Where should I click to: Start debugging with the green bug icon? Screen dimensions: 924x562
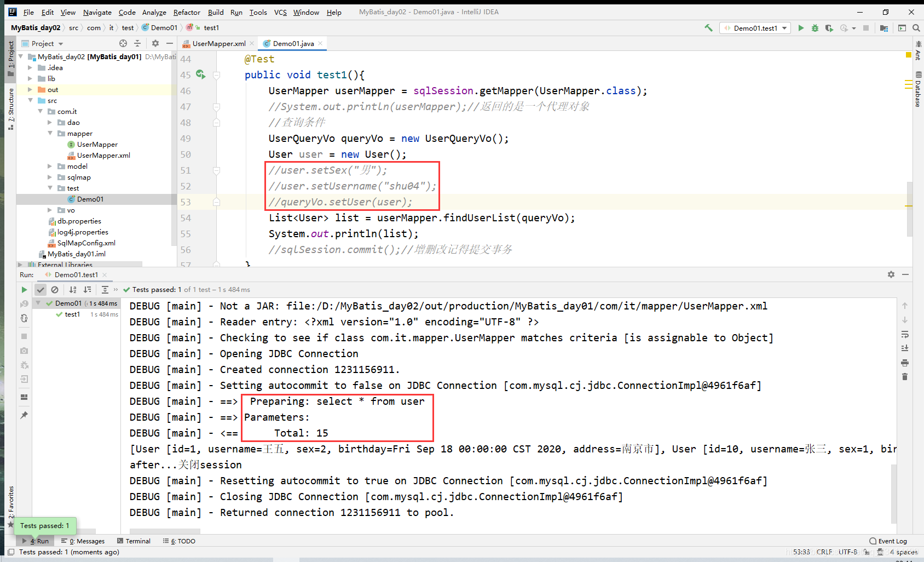coord(815,28)
